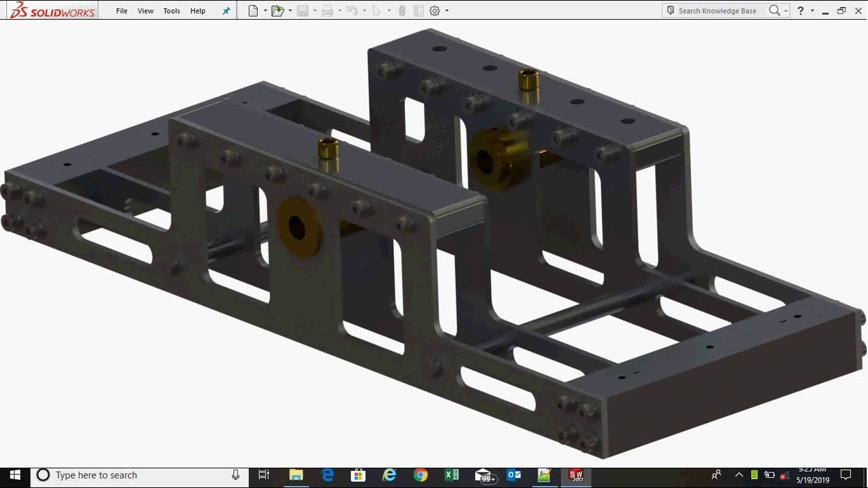
Task: Click the Print icon
Action: [328, 11]
